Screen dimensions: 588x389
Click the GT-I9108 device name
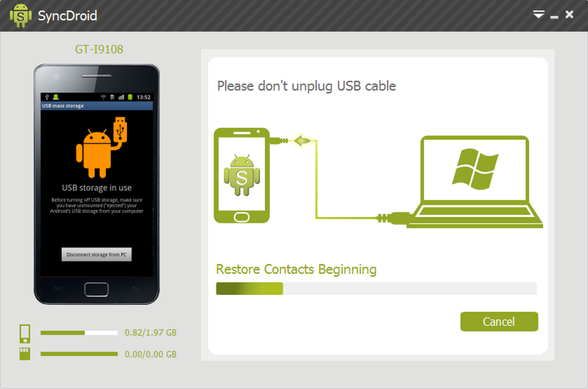pos(99,49)
